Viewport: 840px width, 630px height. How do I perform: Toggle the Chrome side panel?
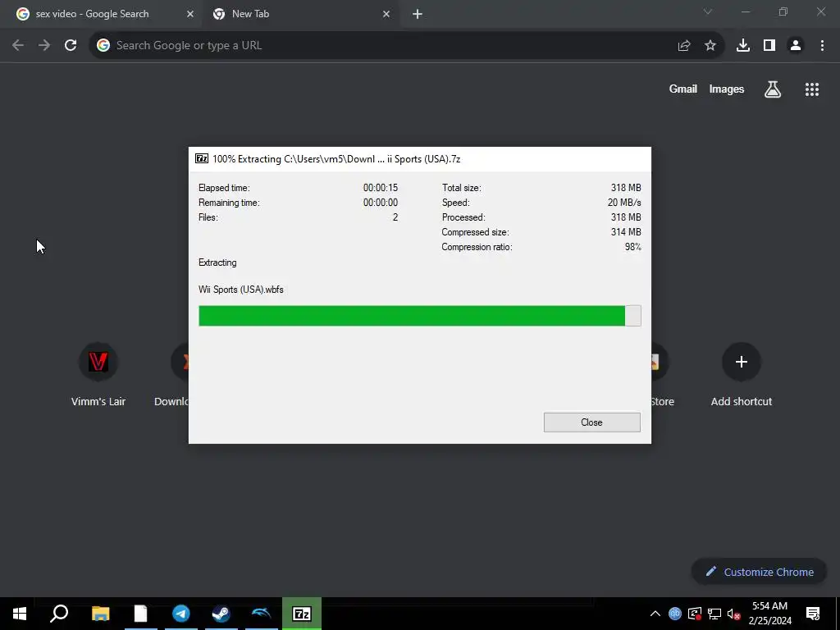point(769,46)
